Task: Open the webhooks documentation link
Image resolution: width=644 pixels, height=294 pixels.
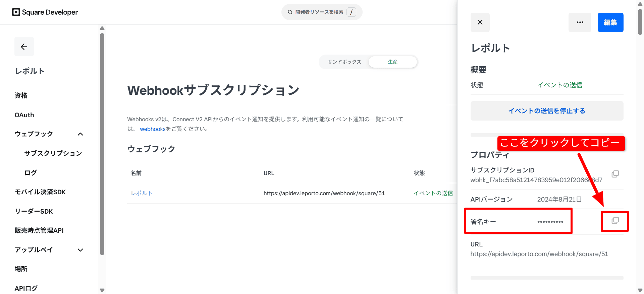Action: [x=153, y=129]
